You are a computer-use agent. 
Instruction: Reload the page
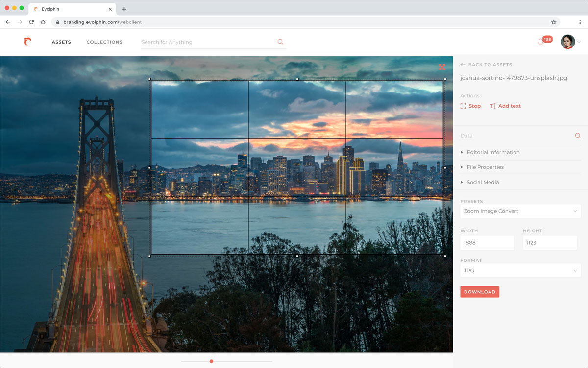pyautogui.click(x=31, y=22)
